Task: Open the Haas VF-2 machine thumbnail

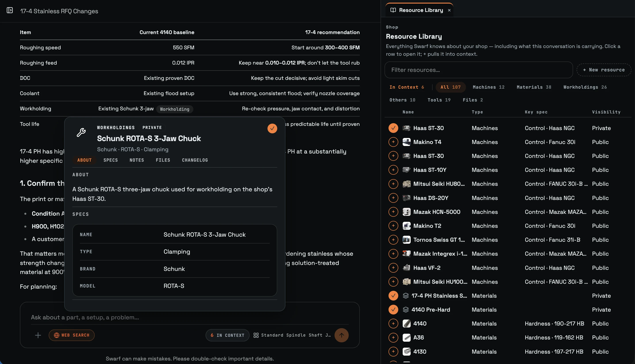Action: coord(406,268)
